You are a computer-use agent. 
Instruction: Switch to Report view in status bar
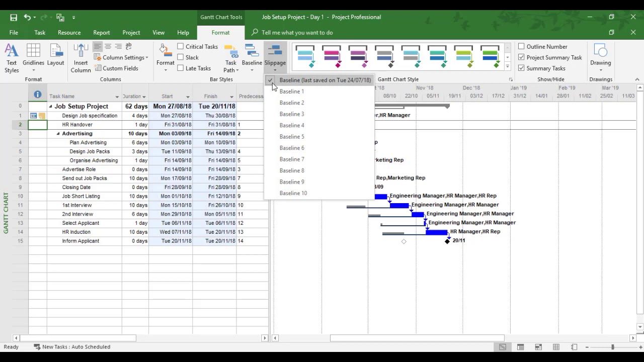click(574, 347)
